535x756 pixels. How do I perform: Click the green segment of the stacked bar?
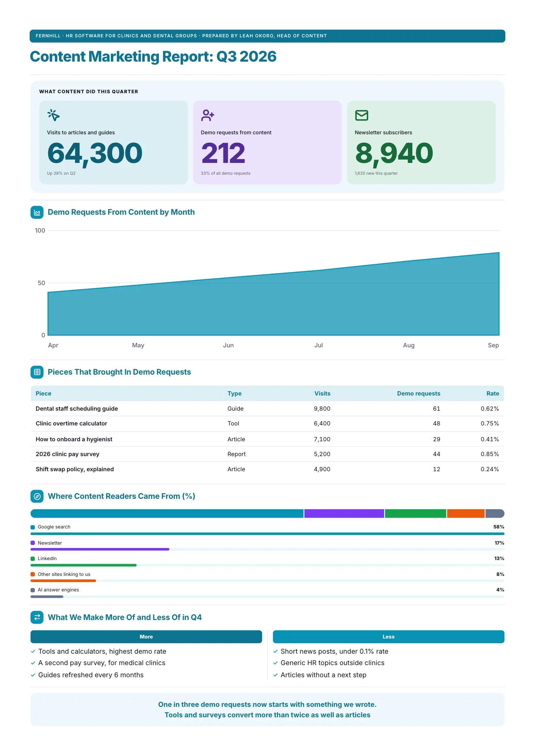coord(415,513)
